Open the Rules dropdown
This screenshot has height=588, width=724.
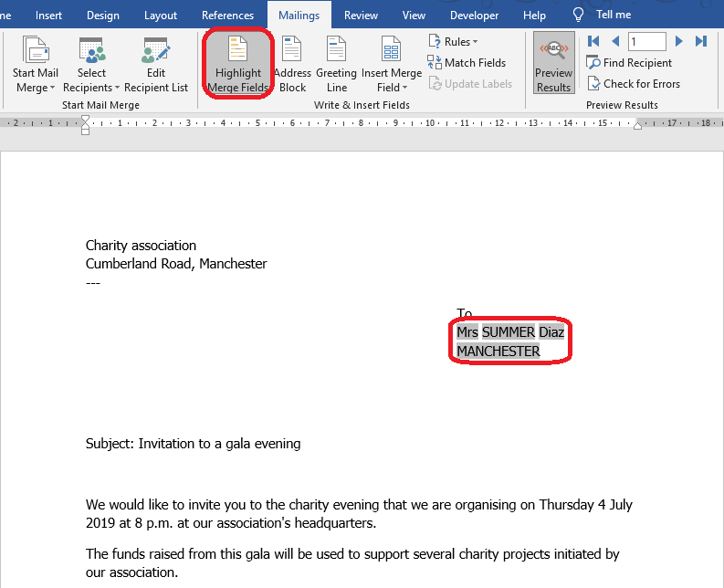[453, 42]
